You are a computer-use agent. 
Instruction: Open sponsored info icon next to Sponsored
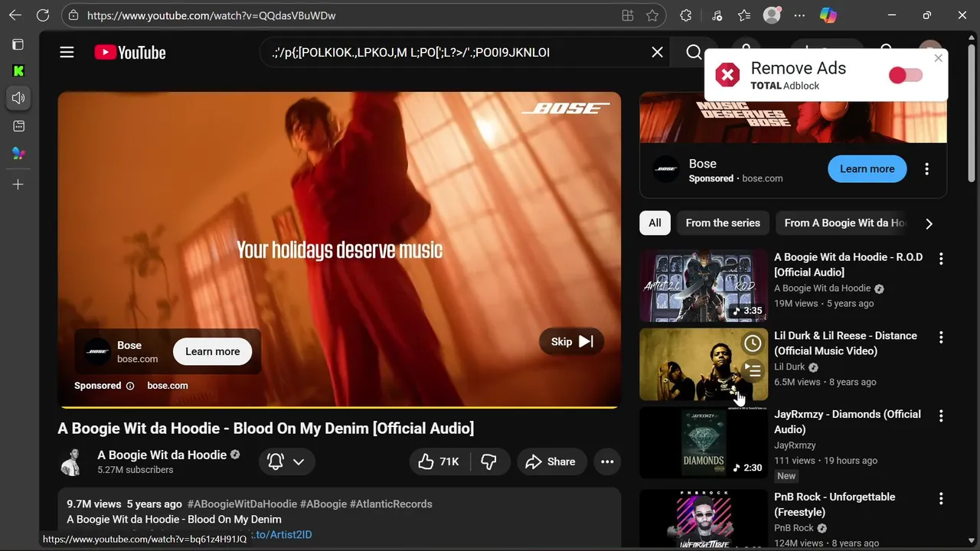coord(130,386)
